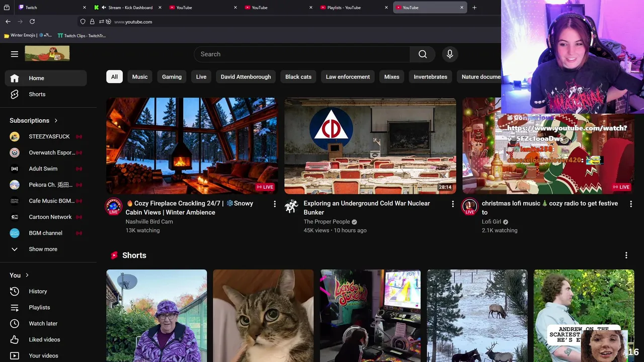Select the Invertebrates filter chip
Screen dimensions: 644x362
(x=430, y=77)
